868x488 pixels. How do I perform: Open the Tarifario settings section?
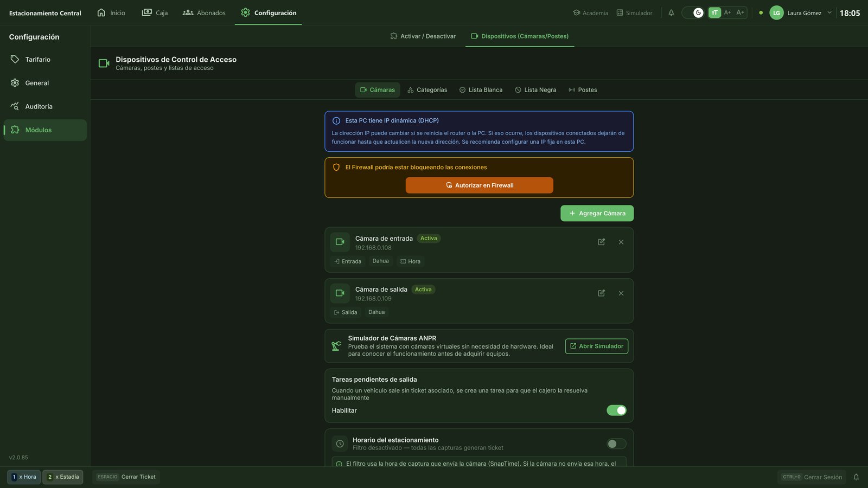point(45,60)
